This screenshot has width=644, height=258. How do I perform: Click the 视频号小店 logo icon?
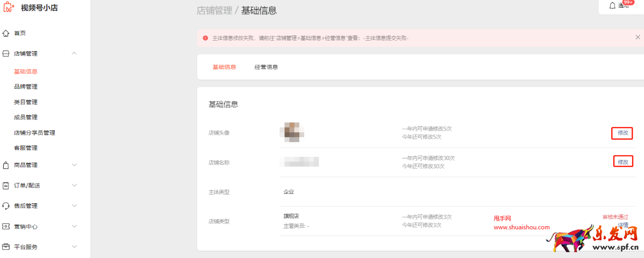[9, 7]
